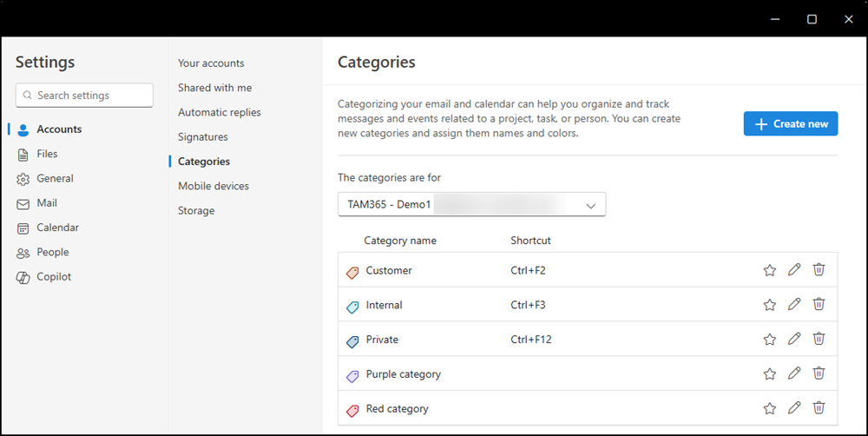Select the Customer category name
868x436 pixels.
389,270
